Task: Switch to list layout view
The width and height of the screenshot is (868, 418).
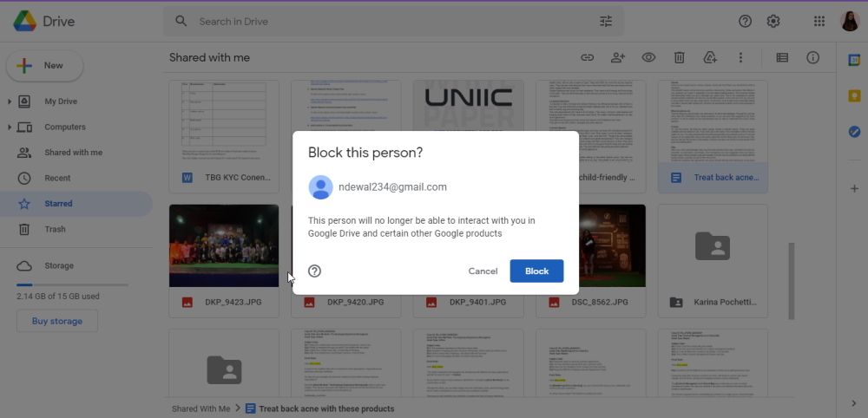Action: [782, 57]
